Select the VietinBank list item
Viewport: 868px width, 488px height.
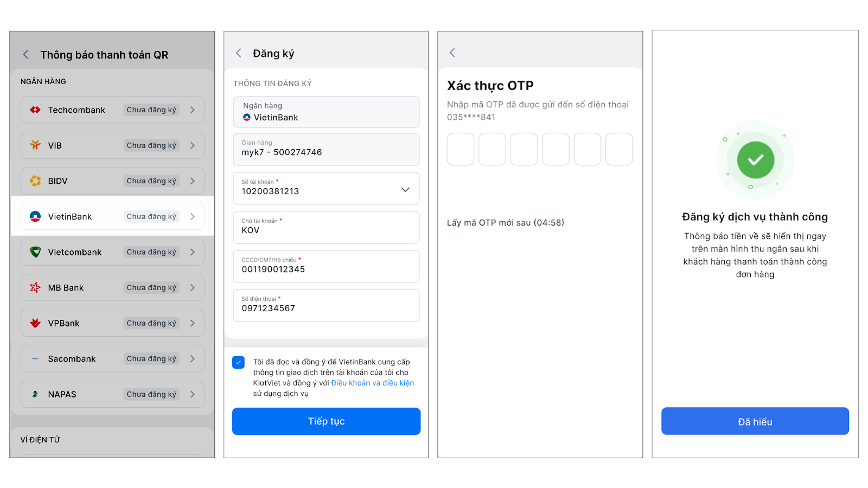pos(112,216)
